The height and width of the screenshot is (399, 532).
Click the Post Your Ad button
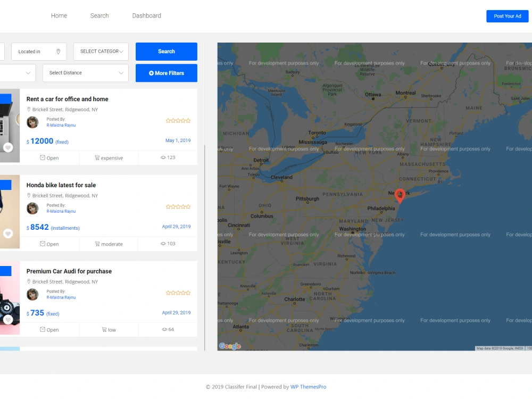point(507,16)
